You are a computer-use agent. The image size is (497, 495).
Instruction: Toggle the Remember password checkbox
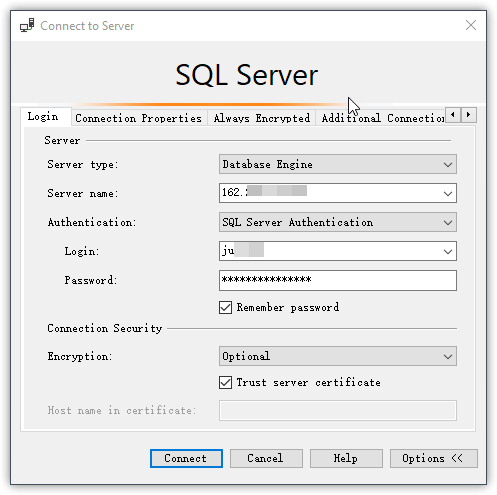pyautogui.click(x=225, y=307)
